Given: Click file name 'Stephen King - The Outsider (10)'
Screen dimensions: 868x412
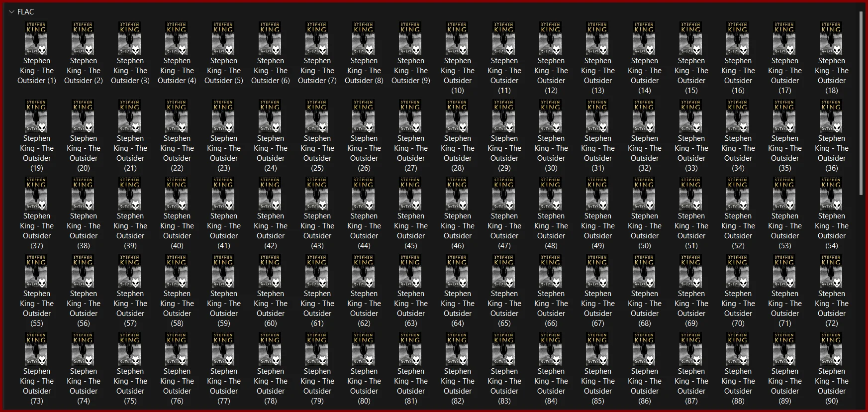Looking at the screenshot, I should 458,76.
